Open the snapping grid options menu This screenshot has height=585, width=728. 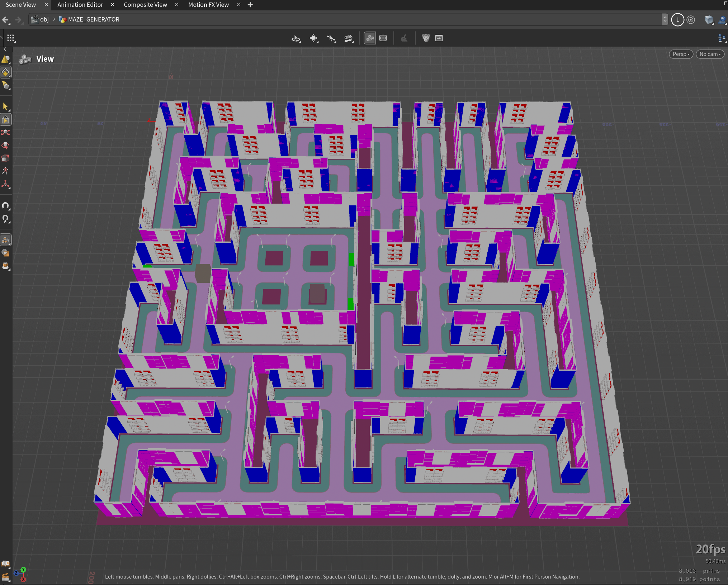pos(11,38)
